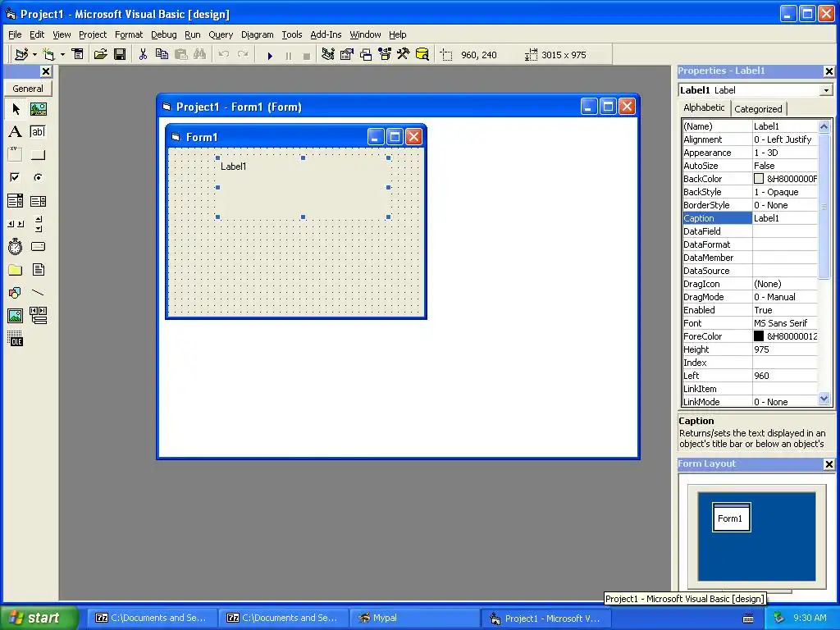Open the Project menu

93,34
